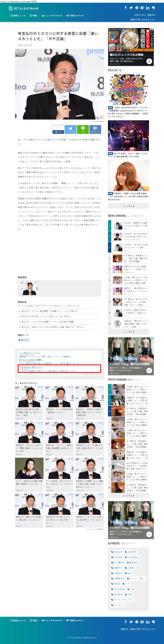This screenshot has width=164, height=644.
Task: Click ad link 周りにバレない自然な二重整形
Action: pos(31,360)
